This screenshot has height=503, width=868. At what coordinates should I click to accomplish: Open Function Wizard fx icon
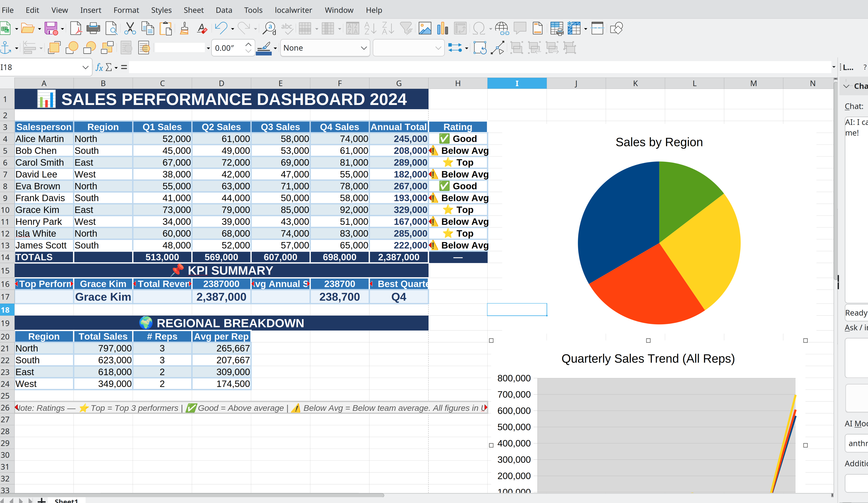click(x=99, y=67)
